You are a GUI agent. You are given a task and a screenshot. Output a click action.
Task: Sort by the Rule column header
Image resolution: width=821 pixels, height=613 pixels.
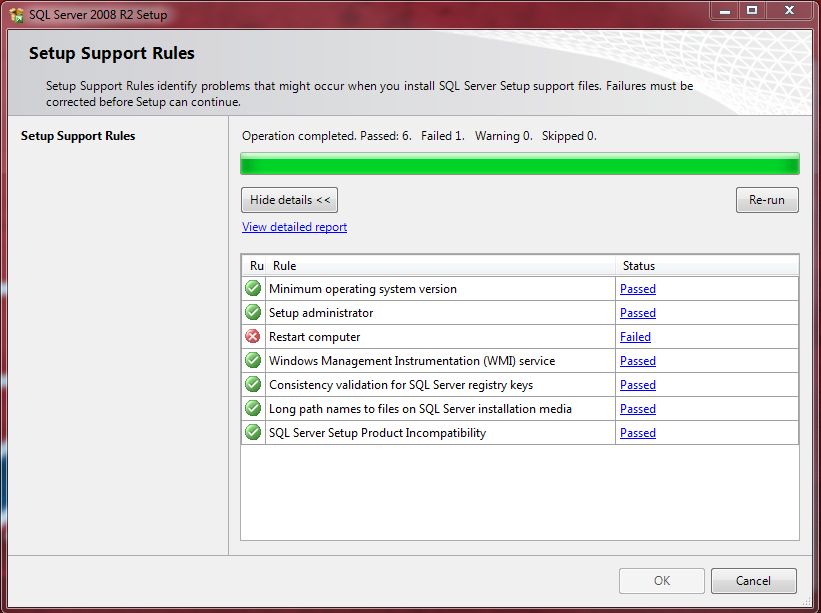click(x=441, y=265)
